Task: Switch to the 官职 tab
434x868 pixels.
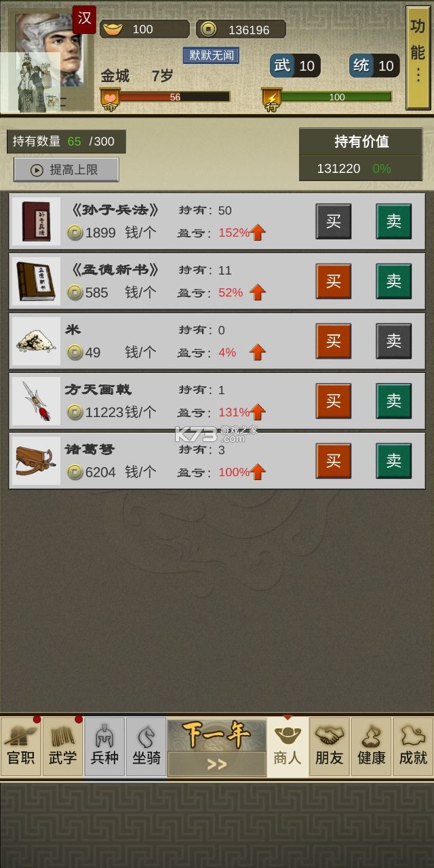Action: coord(21,747)
